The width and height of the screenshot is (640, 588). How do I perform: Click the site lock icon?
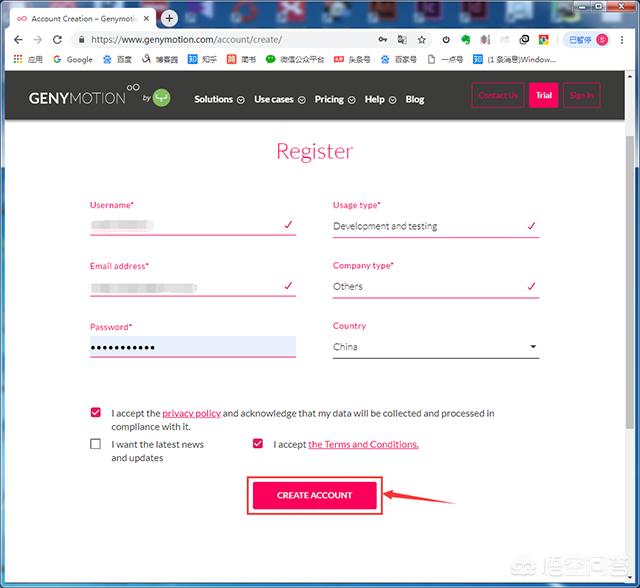tap(82, 40)
